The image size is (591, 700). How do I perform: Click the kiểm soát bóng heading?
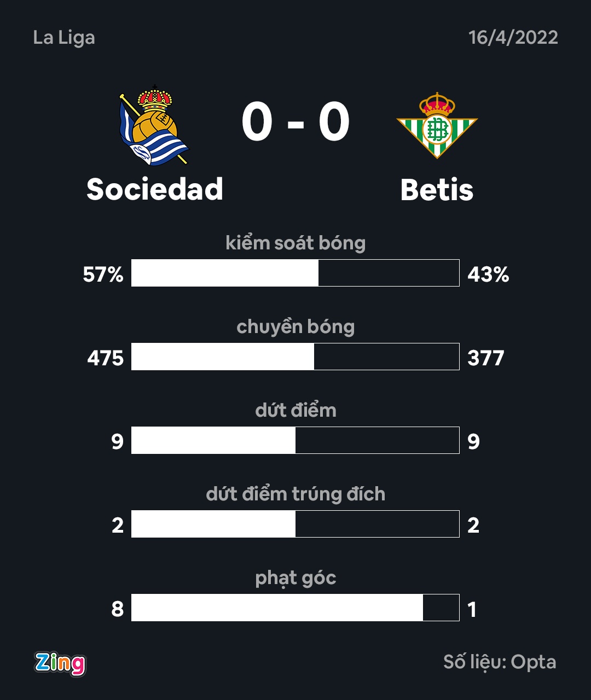296,243
